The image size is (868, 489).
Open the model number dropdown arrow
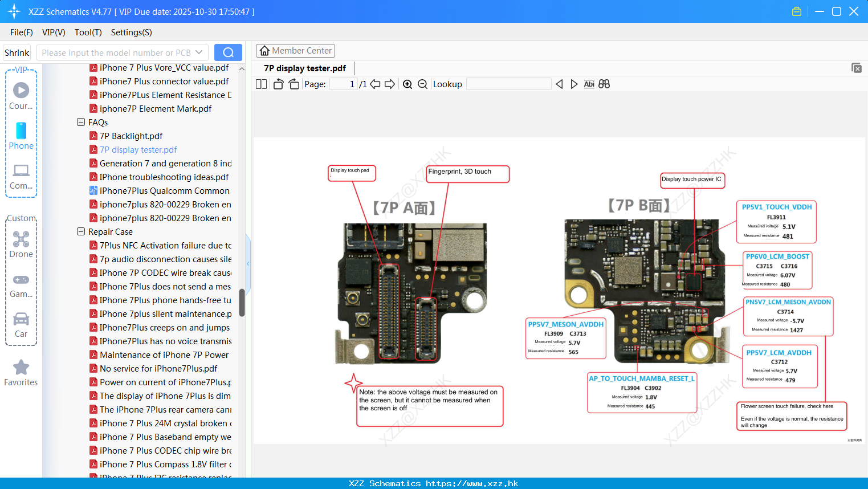click(x=199, y=52)
